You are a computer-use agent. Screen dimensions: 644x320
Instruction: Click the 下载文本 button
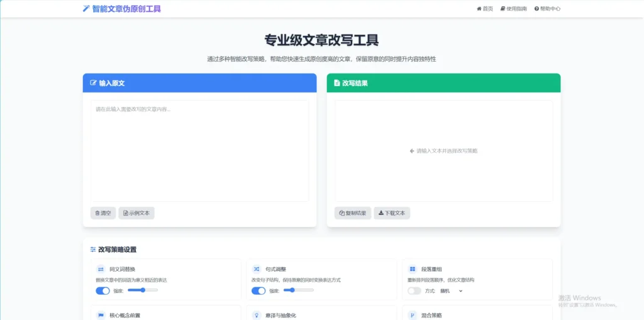(392, 213)
